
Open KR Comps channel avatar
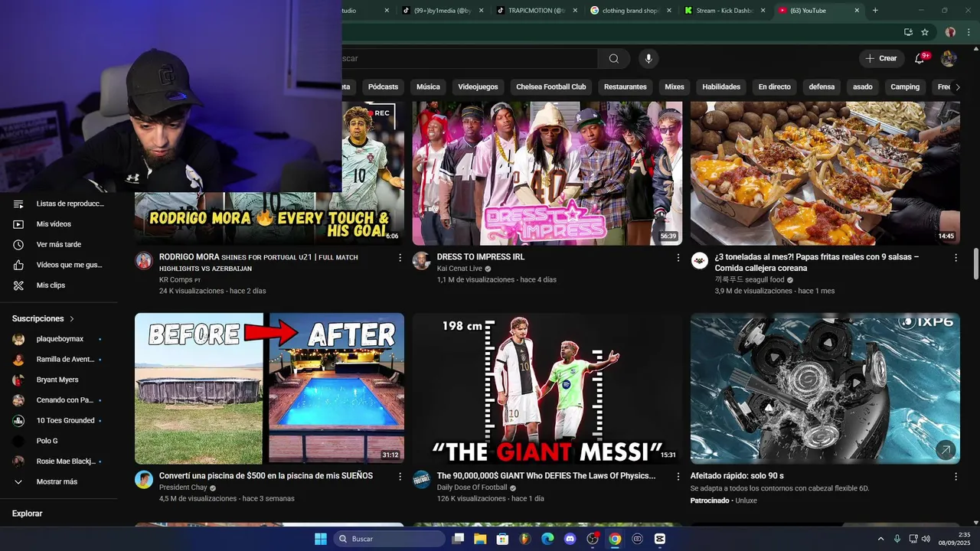[144, 261]
